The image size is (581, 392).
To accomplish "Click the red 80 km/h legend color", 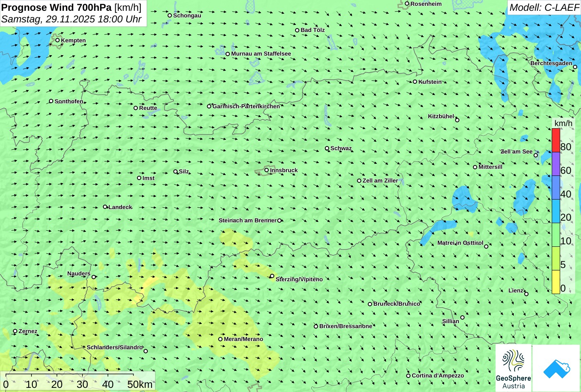I will click(x=556, y=140).
